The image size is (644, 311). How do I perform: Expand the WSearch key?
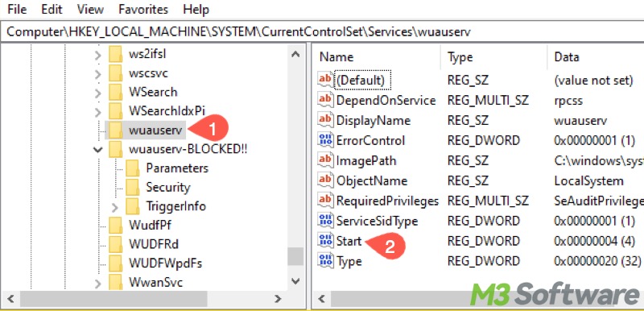97,93
